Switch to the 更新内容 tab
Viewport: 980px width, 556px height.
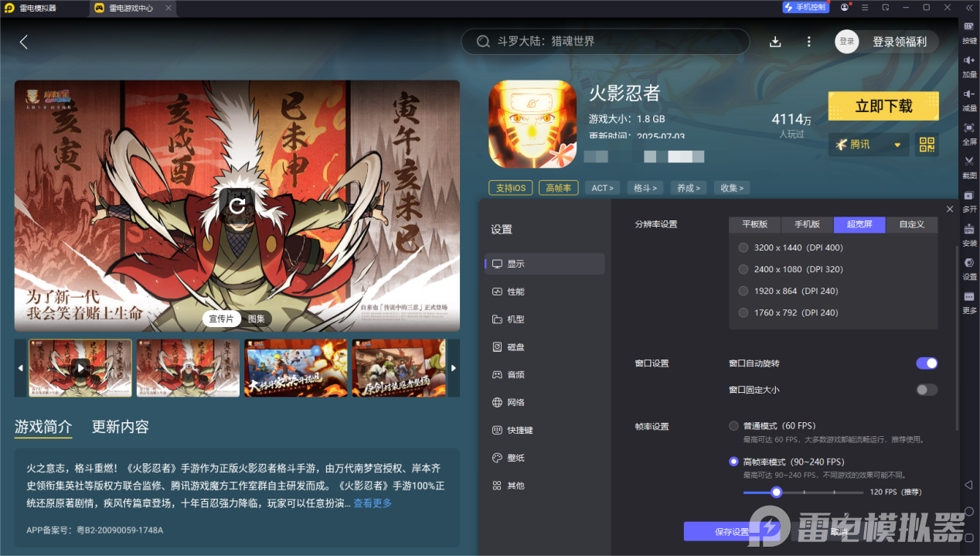tap(121, 427)
